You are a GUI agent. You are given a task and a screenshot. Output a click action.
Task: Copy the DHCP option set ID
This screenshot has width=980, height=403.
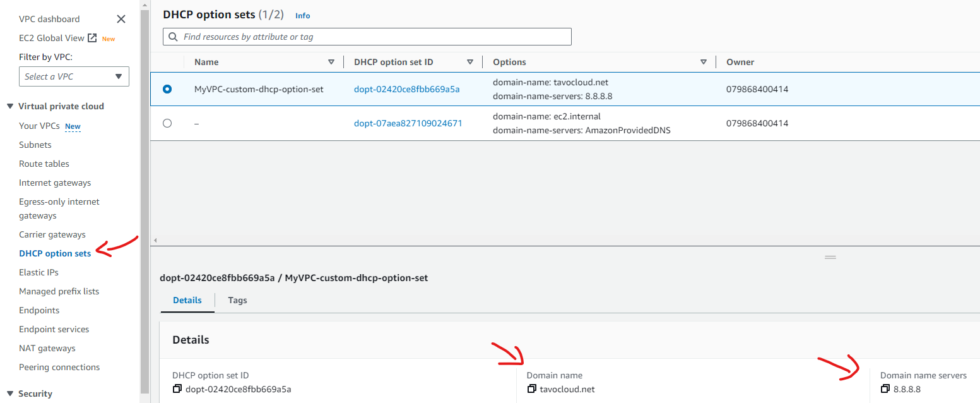(177, 389)
